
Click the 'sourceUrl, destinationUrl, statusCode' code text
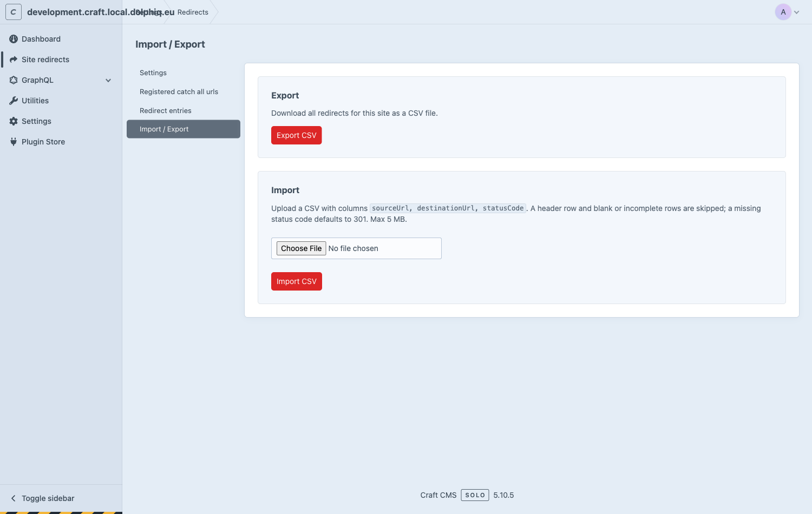(448, 208)
